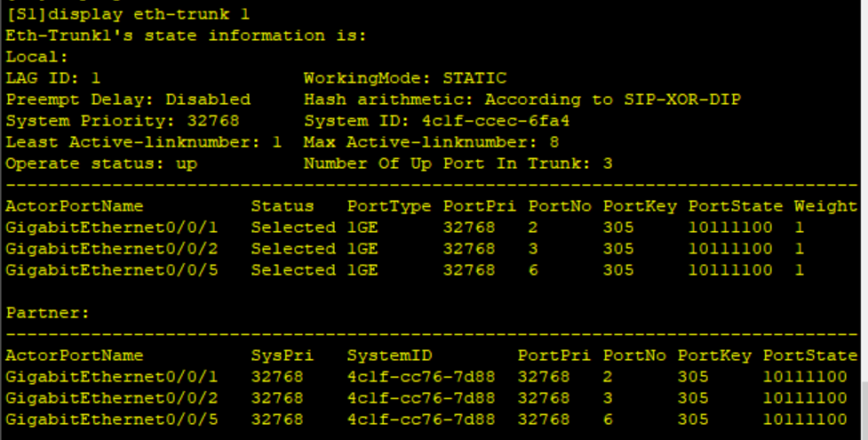The height and width of the screenshot is (440, 868).
Task: Click PortKey '305' in Partner GigabitEthernet0/0/1 row
Action: click(693, 377)
